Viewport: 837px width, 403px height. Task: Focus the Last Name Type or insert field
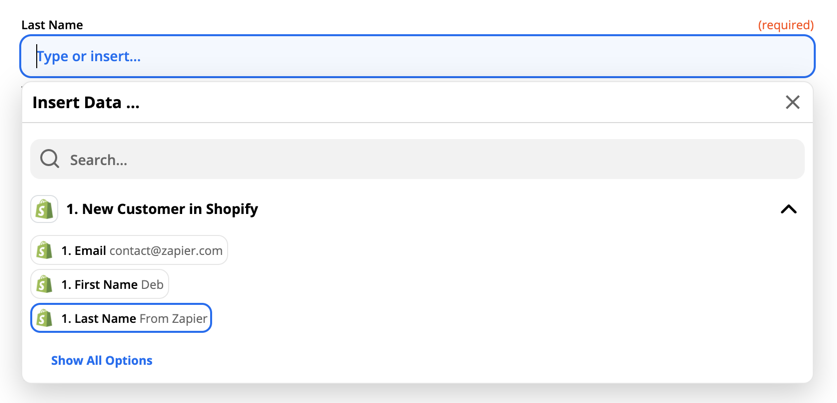pyautogui.click(x=417, y=56)
